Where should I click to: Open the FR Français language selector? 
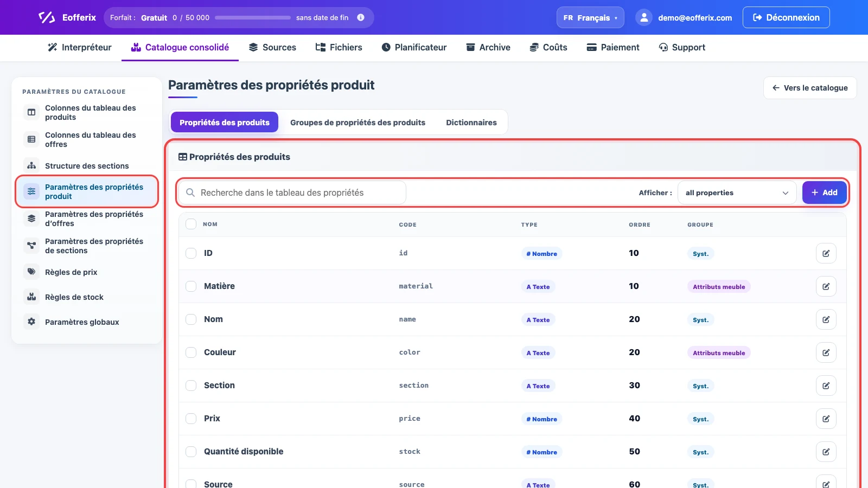[590, 17]
